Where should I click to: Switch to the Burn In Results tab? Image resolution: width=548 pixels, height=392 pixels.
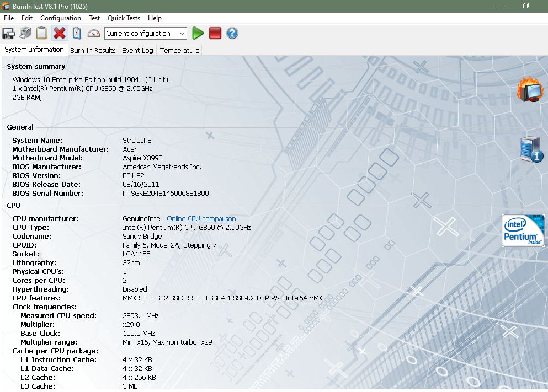[93, 50]
